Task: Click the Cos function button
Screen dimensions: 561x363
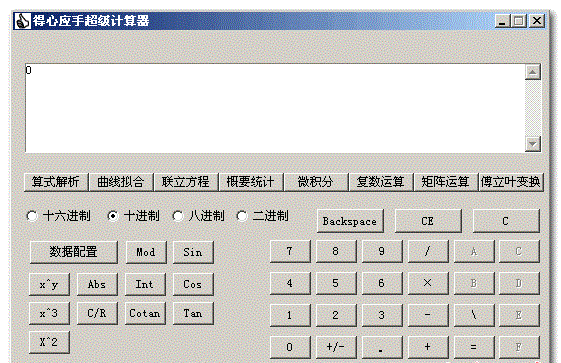Action: [193, 284]
